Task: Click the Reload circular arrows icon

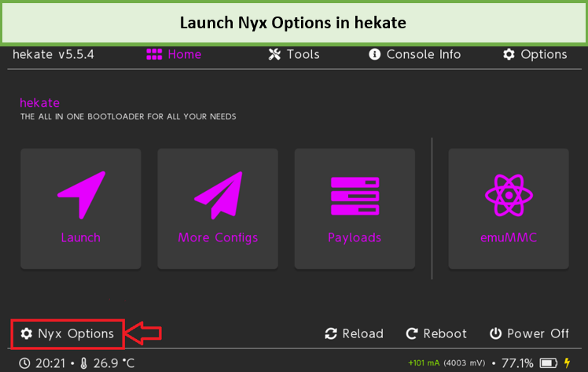Action: click(x=331, y=333)
